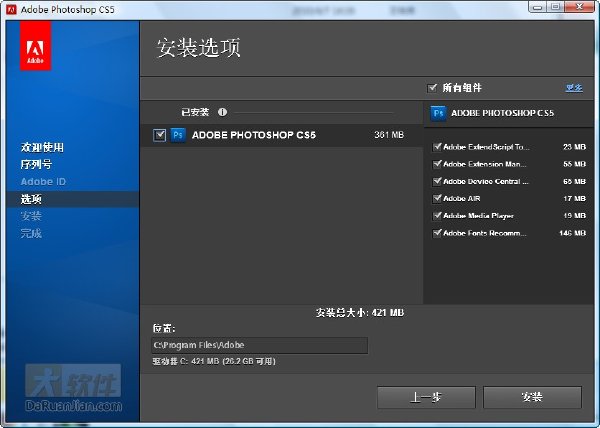Viewport: 600px width, 428px height.
Task: Uncheck the Adobe Media Player component
Action: point(437,216)
